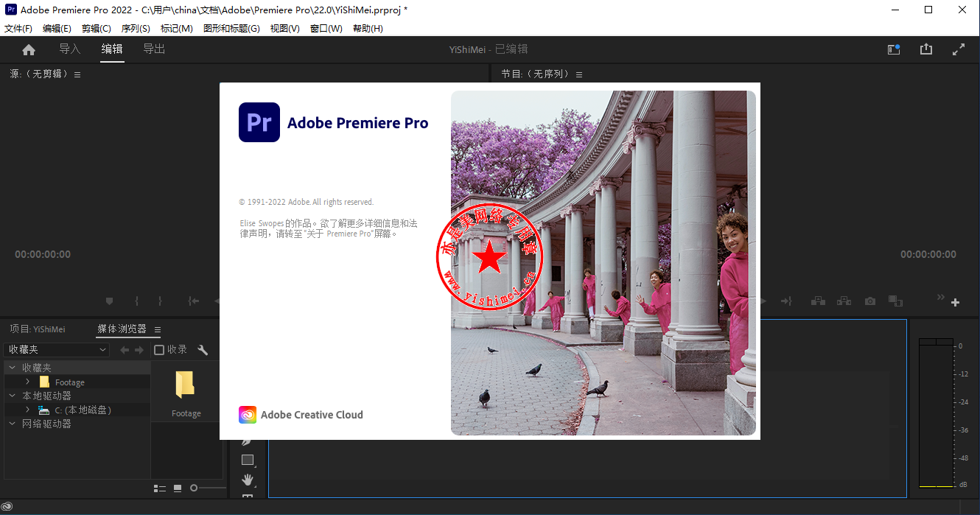Switch to the 导出 workspace tab
The height and width of the screenshot is (515, 980).
click(x=154, y=49)
